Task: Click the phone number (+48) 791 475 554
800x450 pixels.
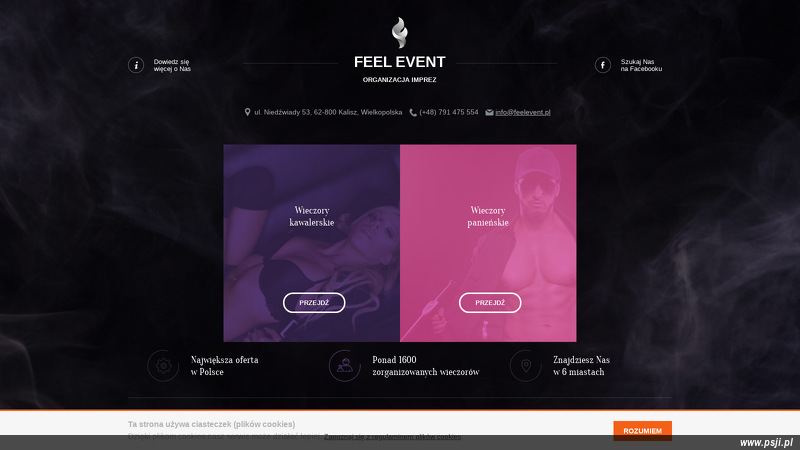Action: click(449, 112)
